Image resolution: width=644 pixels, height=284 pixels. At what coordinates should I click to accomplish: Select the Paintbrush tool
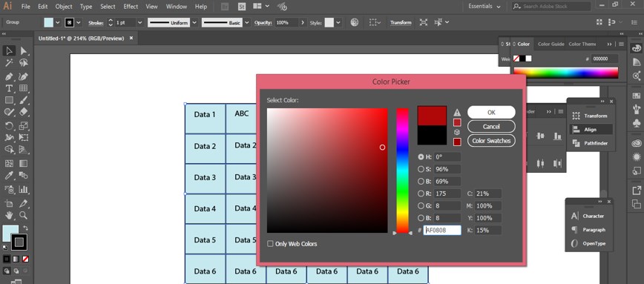coord(24,100)
